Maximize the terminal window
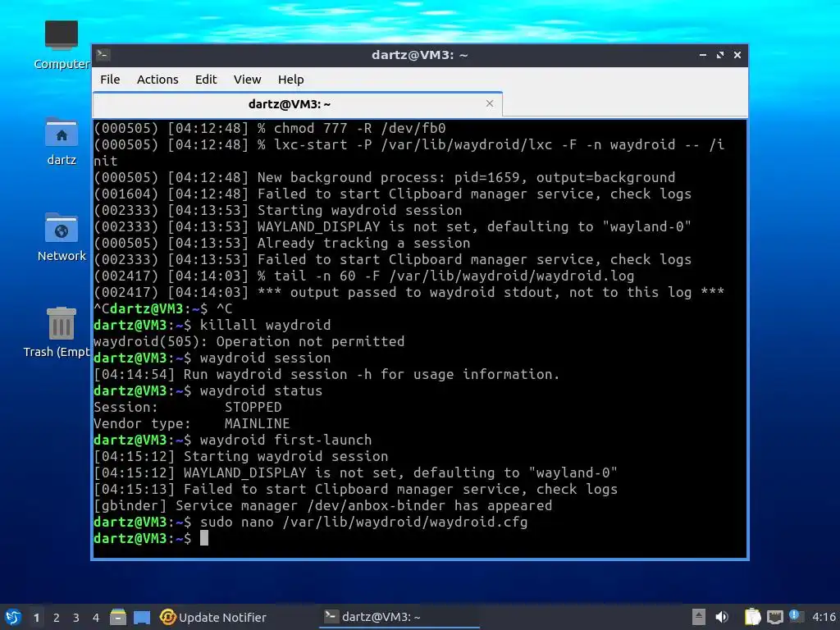The image size is (840, 630). click(720, 55)
